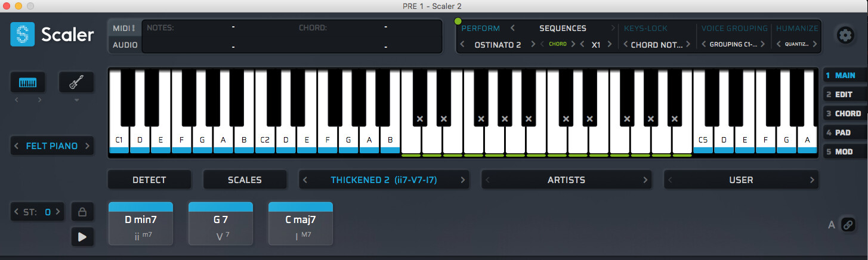Decrease the X1 speed multiplier
Screen dimensions: 868x260
click(582, 44)
